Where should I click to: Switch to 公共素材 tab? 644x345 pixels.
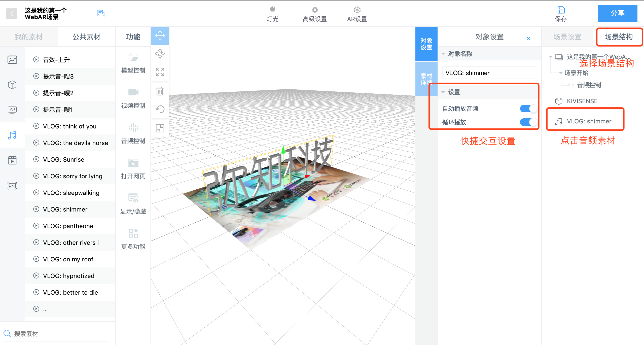coord(86,37)
